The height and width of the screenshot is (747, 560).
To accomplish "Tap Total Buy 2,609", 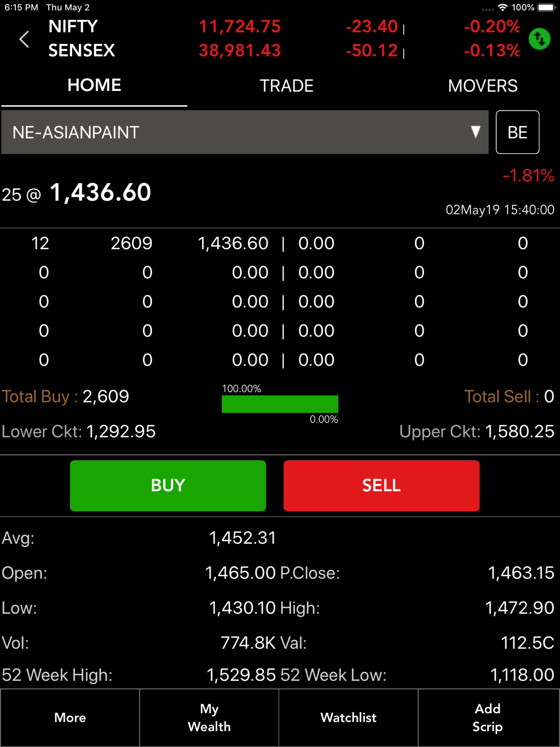I will [x=66, y=396].
